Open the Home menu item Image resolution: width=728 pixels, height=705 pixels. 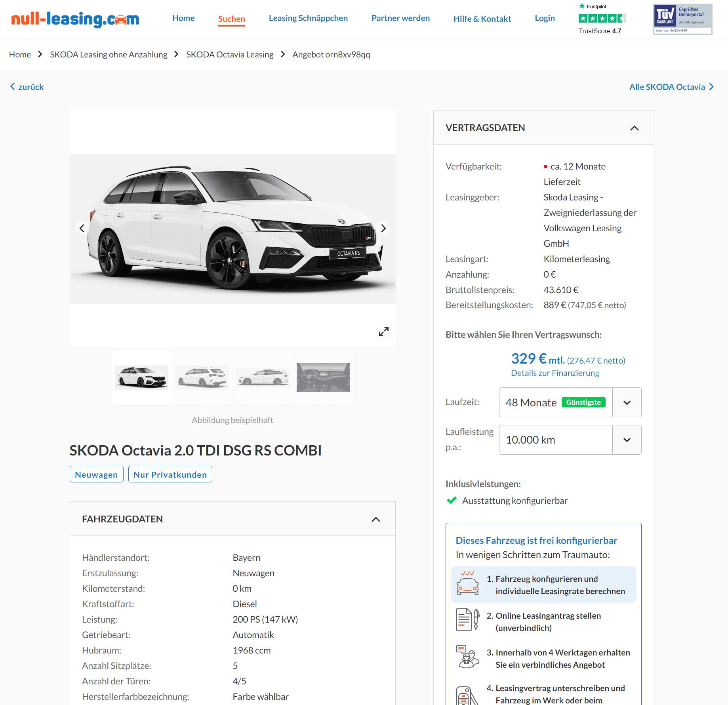(x=183, y=18)
